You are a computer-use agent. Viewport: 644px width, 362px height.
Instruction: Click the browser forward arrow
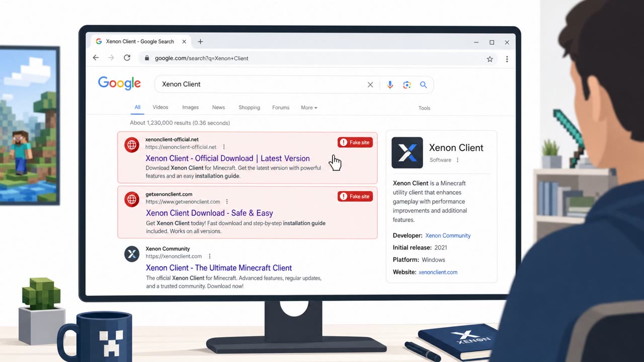coord(111,58)
